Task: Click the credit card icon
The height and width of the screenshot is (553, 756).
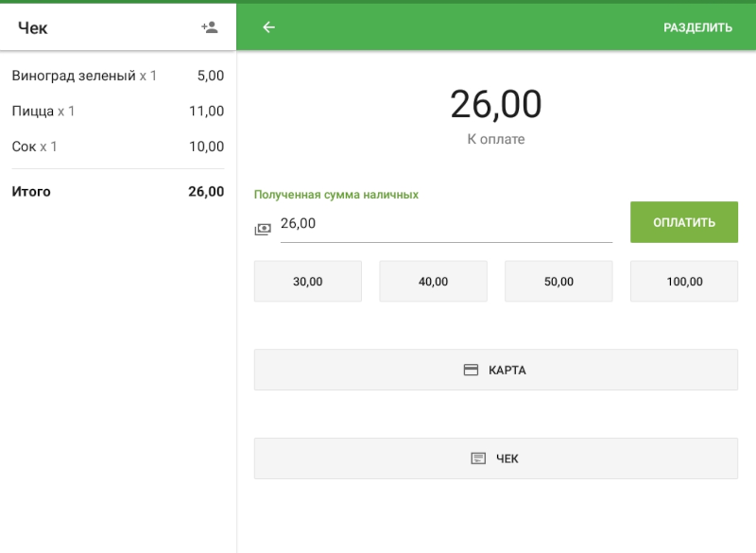Action: coord(471,370)
